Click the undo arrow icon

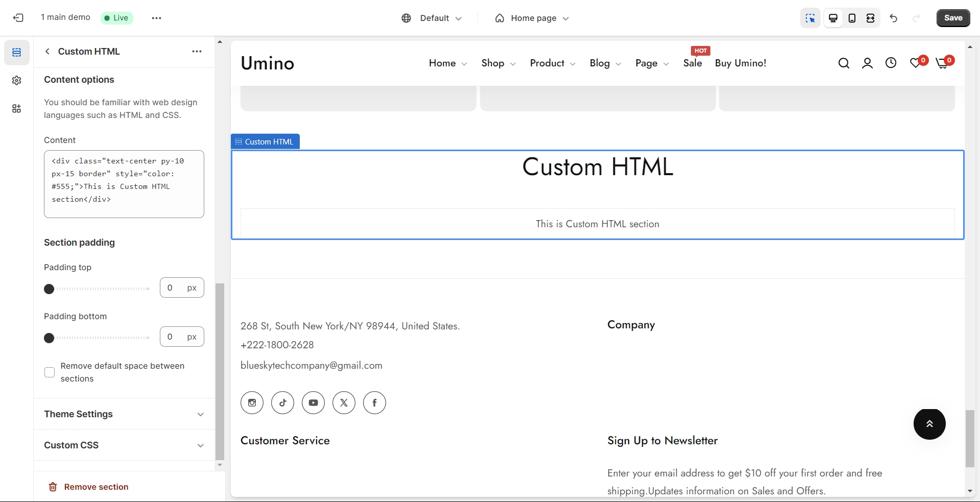[x=893, y=18]
